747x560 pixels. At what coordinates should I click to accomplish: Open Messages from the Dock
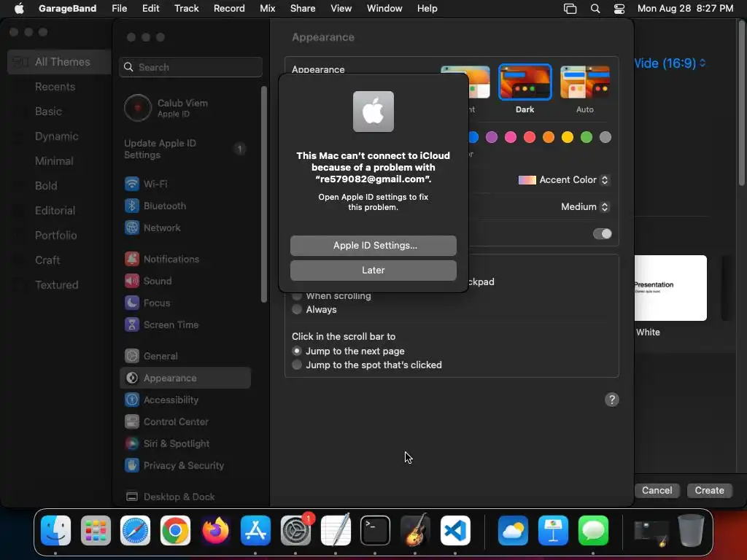coord(593,531)
